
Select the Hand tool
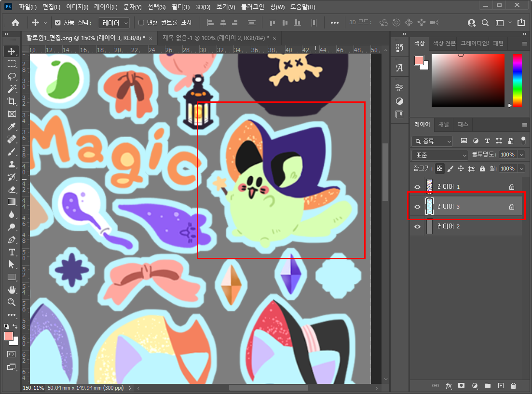[12, 290]
